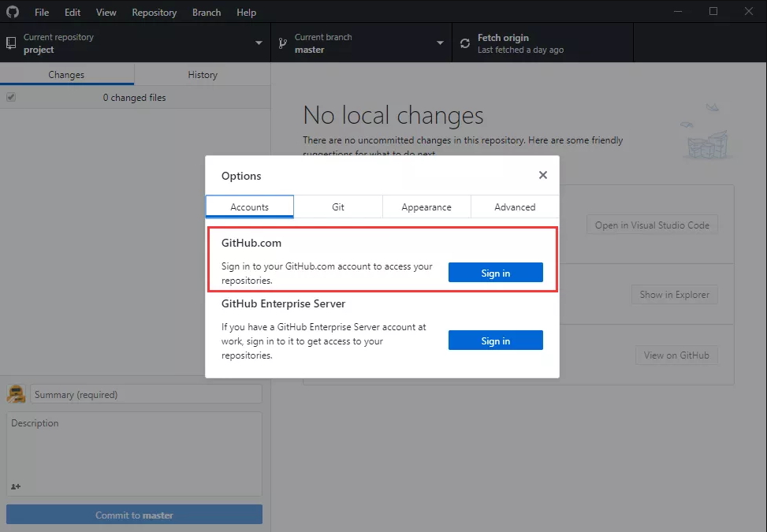
Task: Click the 'GitHub Enterprise Server' heading
Action: [283, 303]
